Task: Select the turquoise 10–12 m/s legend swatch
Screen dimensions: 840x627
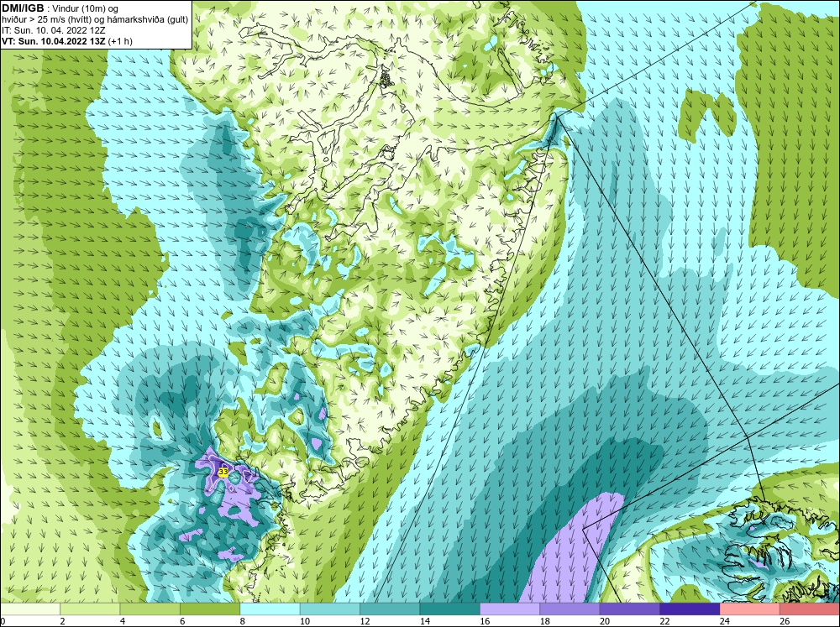Action: [x=330, y=609]
